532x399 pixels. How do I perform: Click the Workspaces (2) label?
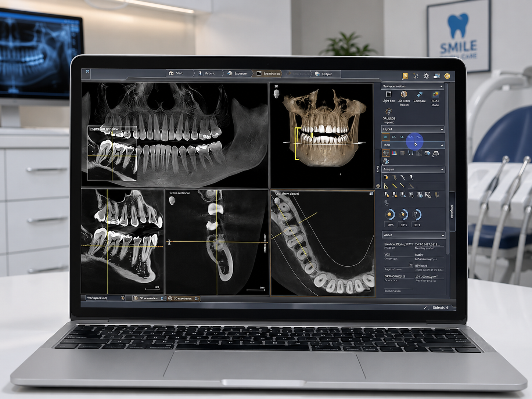pyautogui.click(x=97, y=298)
